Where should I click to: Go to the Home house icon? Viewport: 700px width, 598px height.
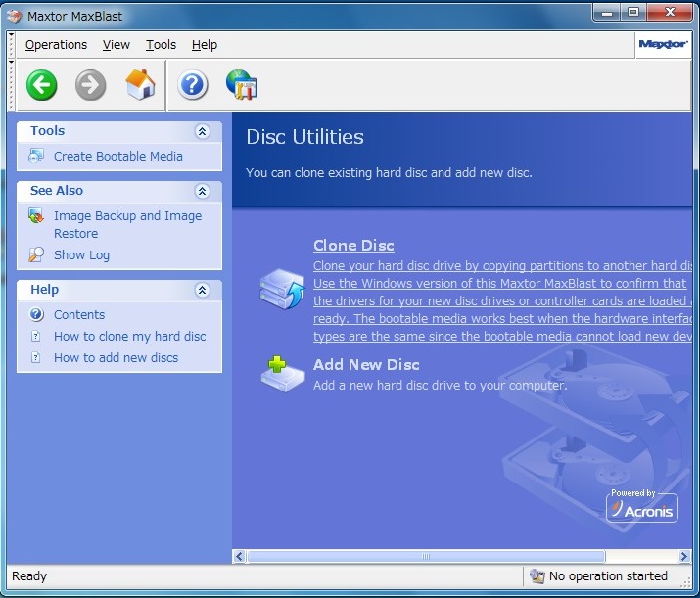[140, 84]
